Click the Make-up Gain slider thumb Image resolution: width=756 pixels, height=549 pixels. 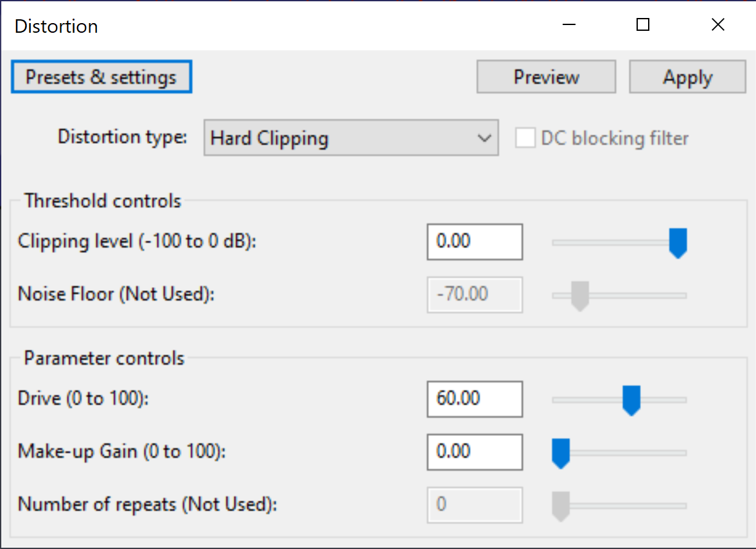pyautogui.click(x=561, y=453)
